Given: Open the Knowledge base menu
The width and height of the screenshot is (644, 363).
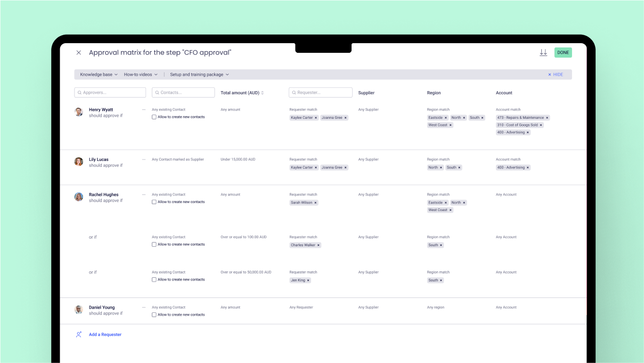Looking at the screenshot, I should pos(98,74).
